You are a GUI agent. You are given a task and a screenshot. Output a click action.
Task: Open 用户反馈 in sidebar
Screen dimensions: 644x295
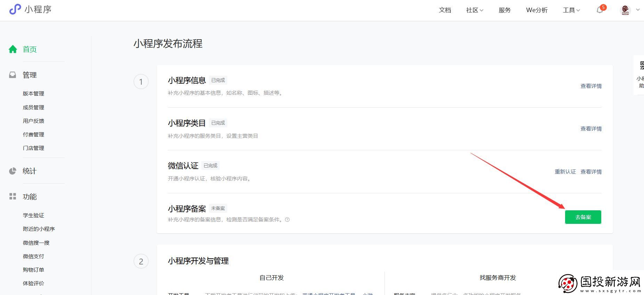(x=33, y=121)
